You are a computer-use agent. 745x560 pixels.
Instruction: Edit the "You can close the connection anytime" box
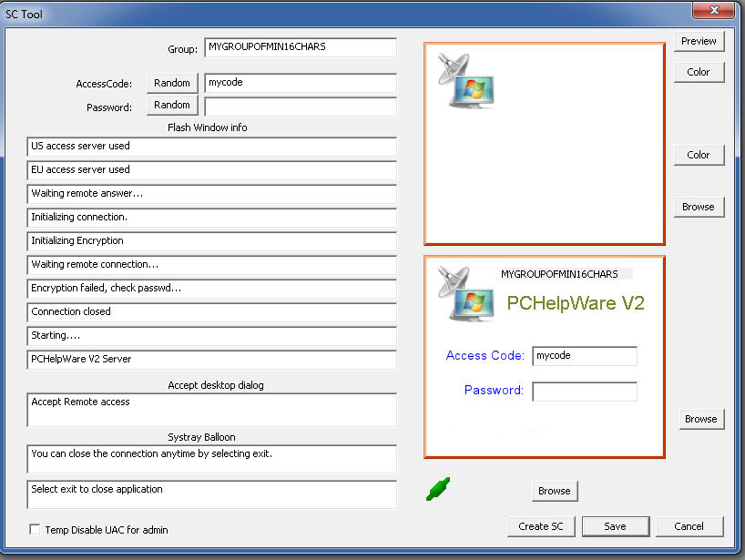pos(211,459)
